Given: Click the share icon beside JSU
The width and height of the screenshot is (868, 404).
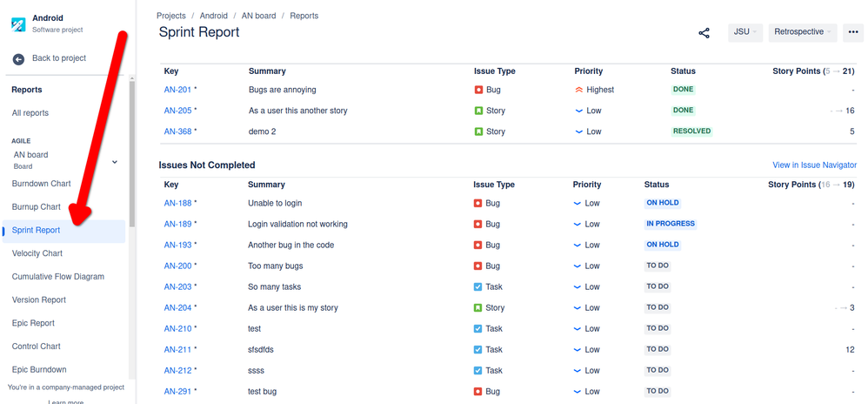Looking at the screenshot, I should (704, 33).
